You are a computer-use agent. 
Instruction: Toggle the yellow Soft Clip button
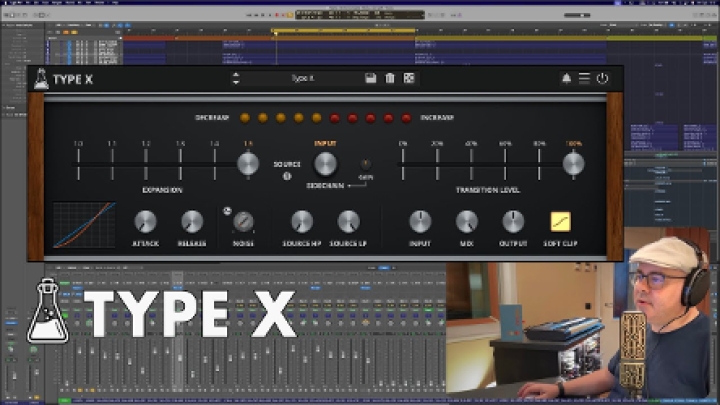561,222
